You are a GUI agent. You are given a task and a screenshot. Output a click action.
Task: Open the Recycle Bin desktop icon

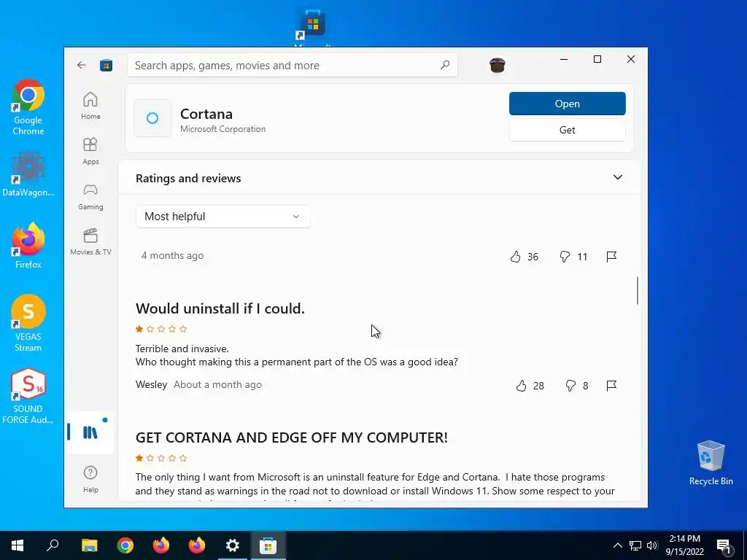711,463
